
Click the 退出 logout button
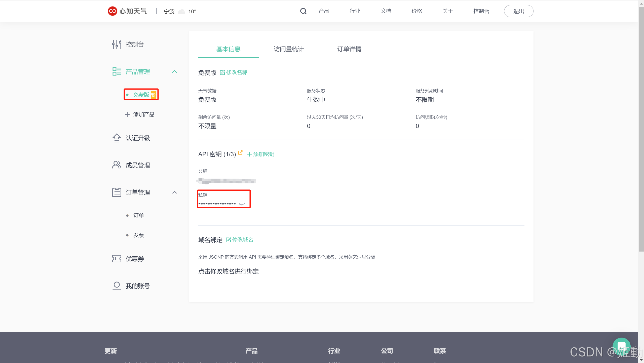click(518, 11)
